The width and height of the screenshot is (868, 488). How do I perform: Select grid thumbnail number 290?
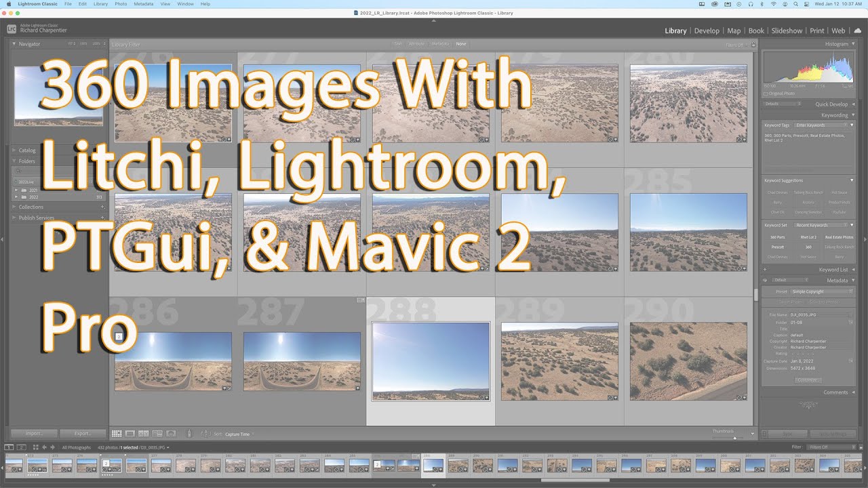coord(688,361)
